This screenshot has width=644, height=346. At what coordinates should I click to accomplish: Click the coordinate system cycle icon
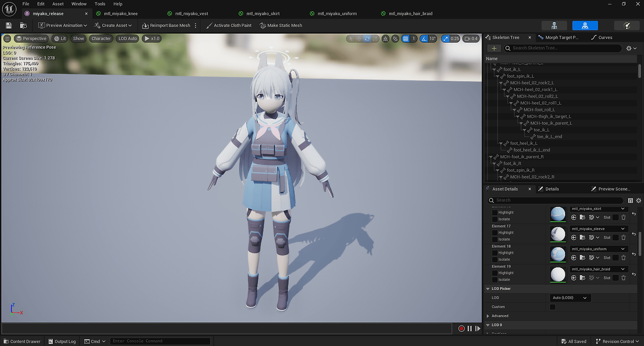385,38
